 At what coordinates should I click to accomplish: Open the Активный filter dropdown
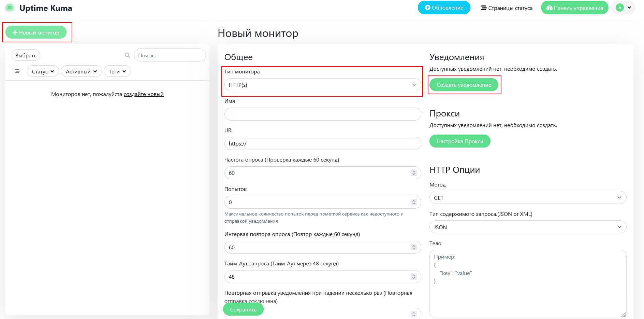click(x=81, y=71)
